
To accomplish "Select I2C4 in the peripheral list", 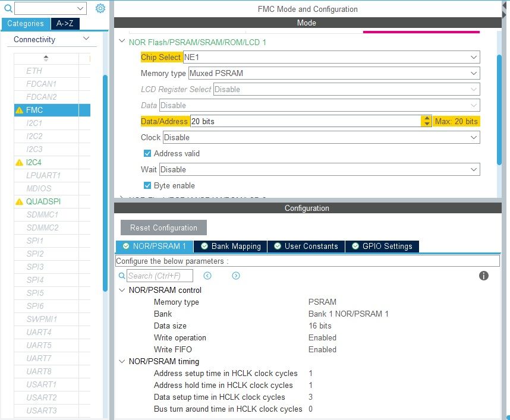I will tap(52, 162).
